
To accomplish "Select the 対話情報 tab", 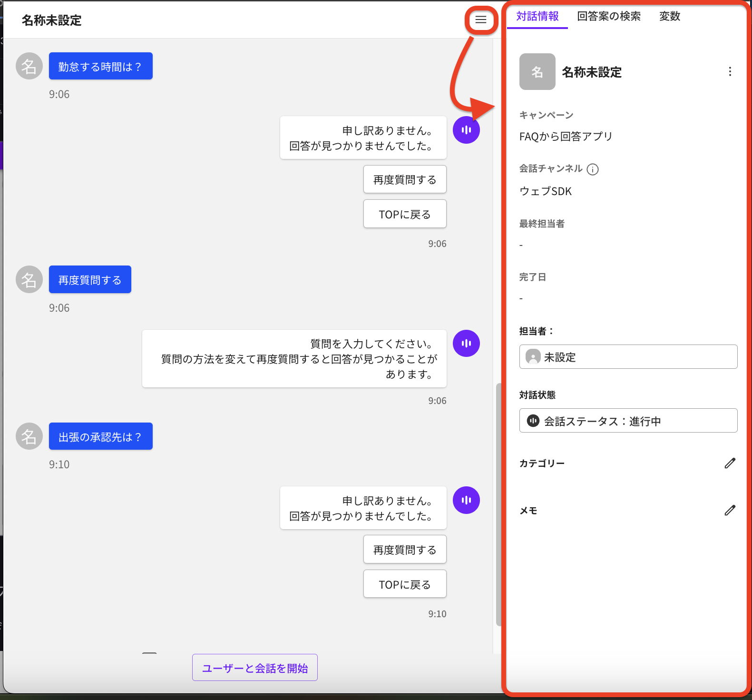I will [537, 16].
